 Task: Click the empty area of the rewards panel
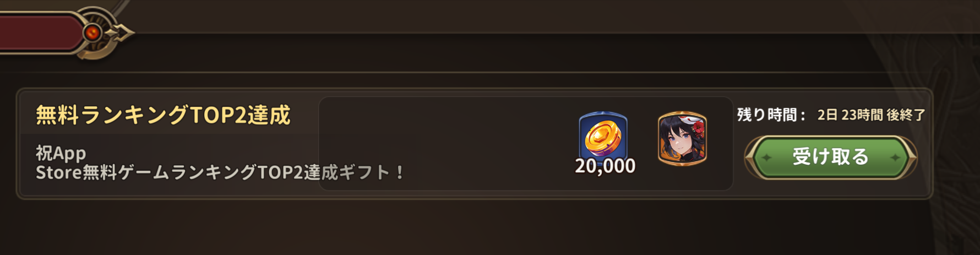point(446,144)
